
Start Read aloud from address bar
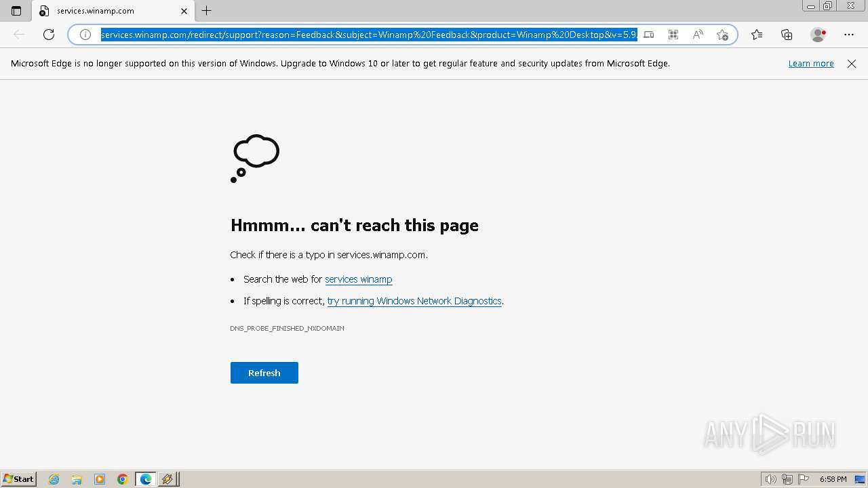(x=698, y=35)
